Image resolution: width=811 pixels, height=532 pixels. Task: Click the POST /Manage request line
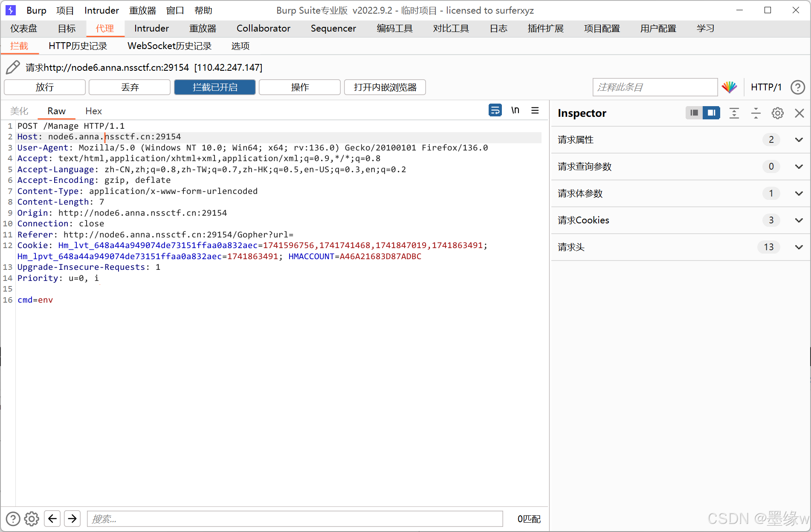click(71, 126)
